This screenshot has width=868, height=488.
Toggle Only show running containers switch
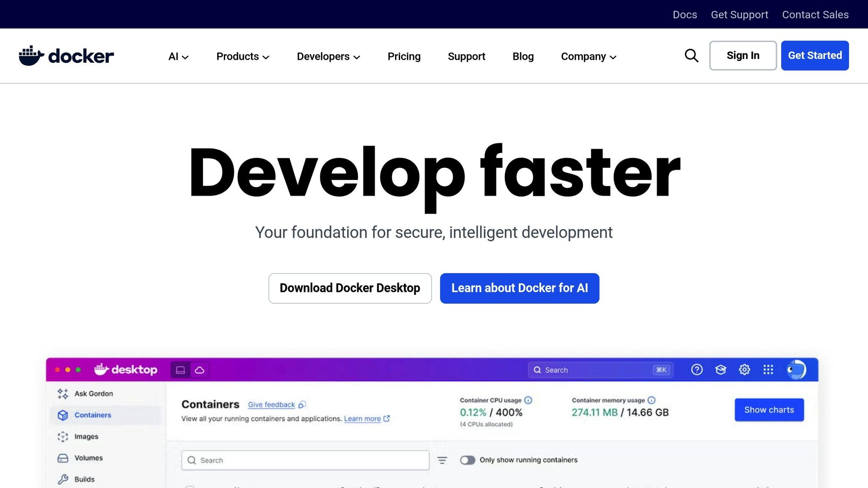pyautogui.click(x=467, y=460)
